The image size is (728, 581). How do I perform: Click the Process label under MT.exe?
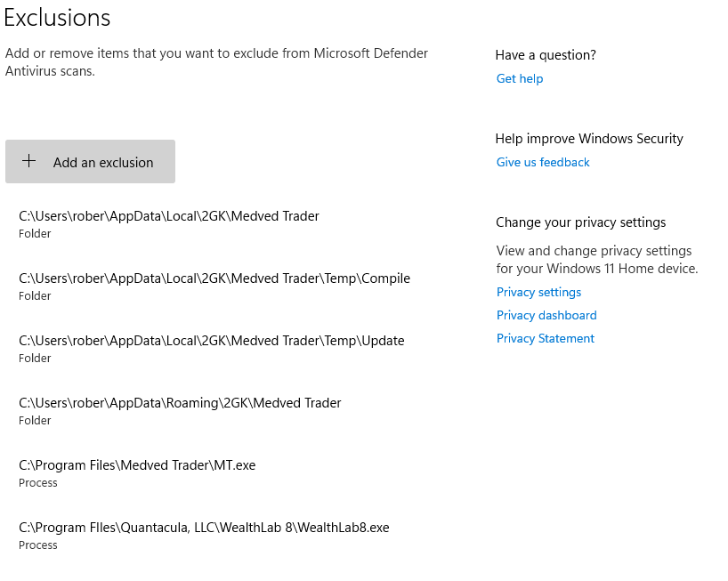point(38,483)
